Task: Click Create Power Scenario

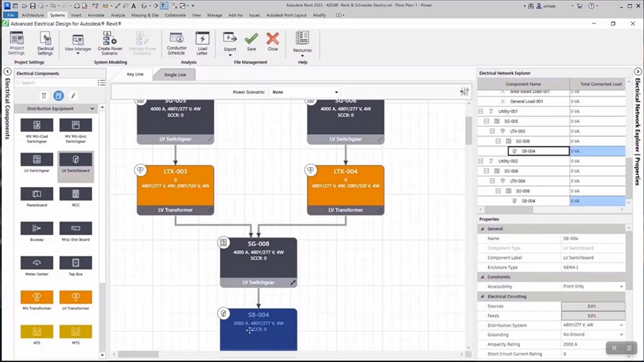Action: pyautogui.click(x=110, y=43)
